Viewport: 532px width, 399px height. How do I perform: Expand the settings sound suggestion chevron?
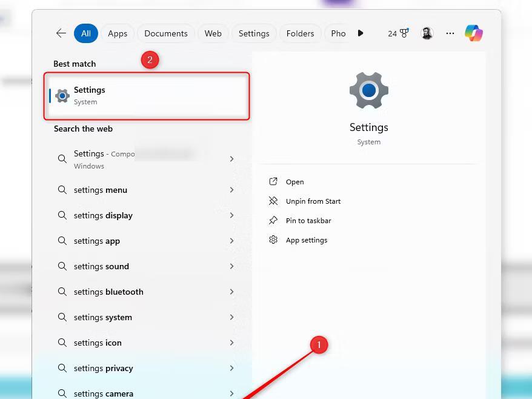[x=231, y=266]
